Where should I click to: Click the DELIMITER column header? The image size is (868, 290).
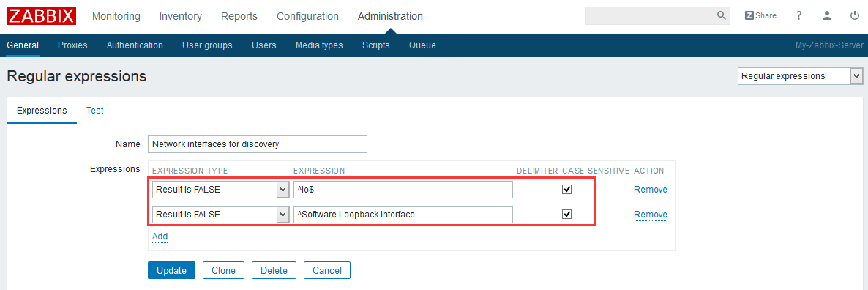537,171
